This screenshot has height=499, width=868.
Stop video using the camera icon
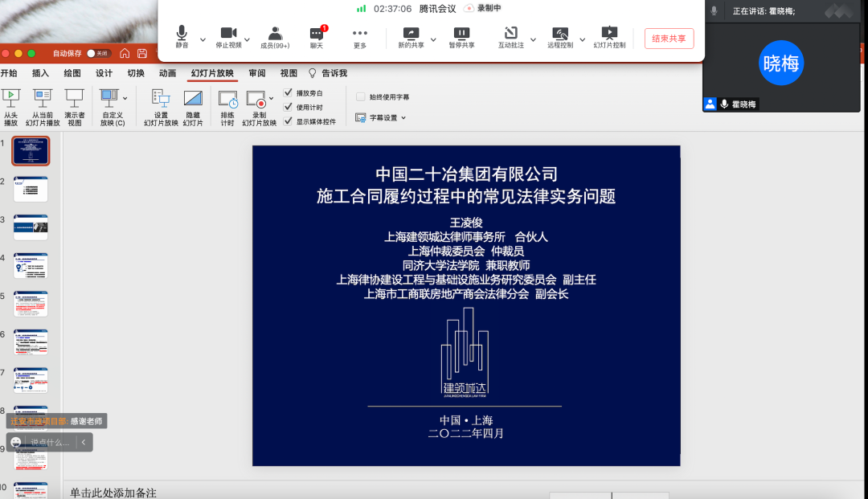(x=228, y=36)
